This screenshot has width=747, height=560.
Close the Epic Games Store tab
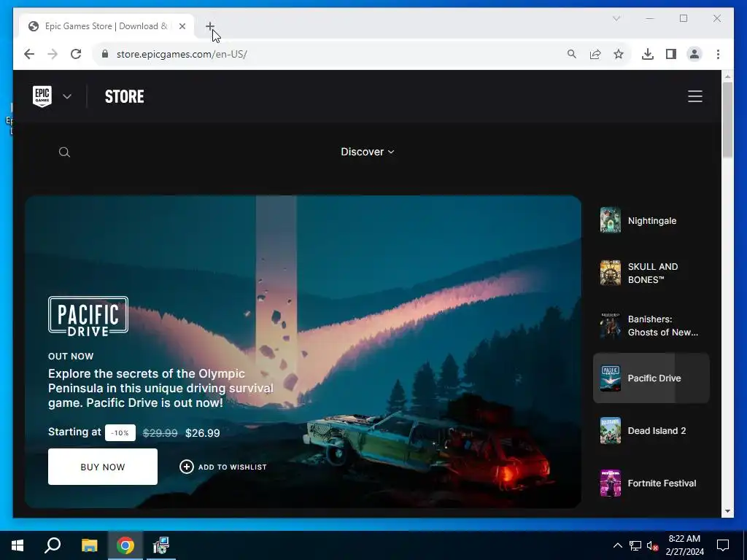[182, 26]
